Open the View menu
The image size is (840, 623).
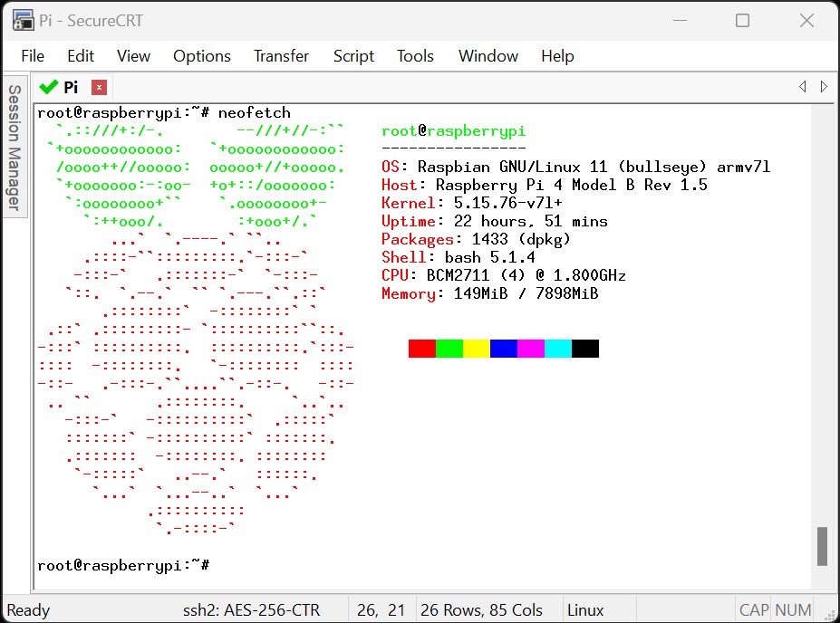tap(133, 55)
